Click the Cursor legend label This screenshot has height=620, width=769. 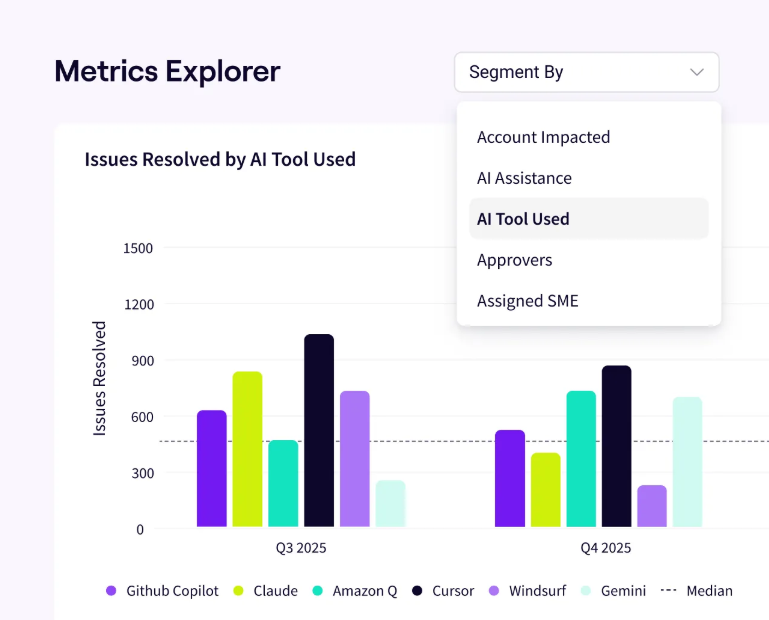pos(453,591)
